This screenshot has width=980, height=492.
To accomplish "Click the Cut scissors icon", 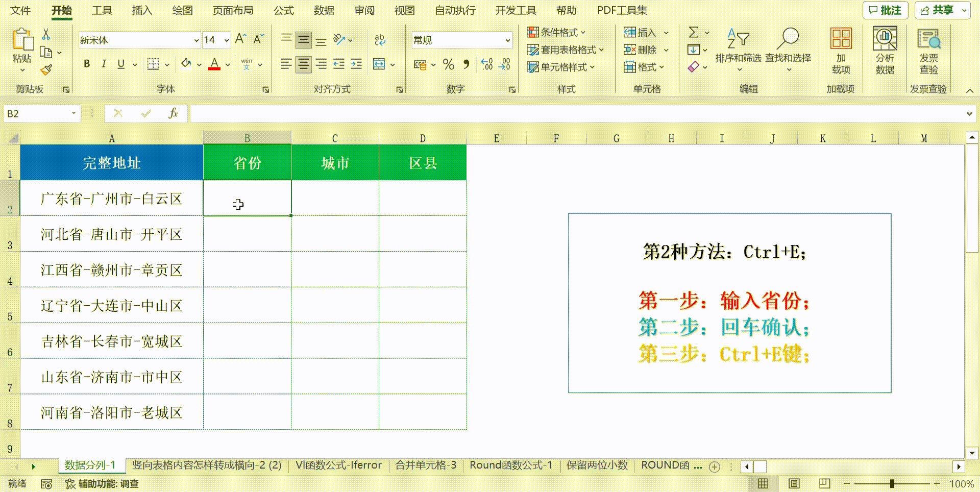I will click(46, 34).
